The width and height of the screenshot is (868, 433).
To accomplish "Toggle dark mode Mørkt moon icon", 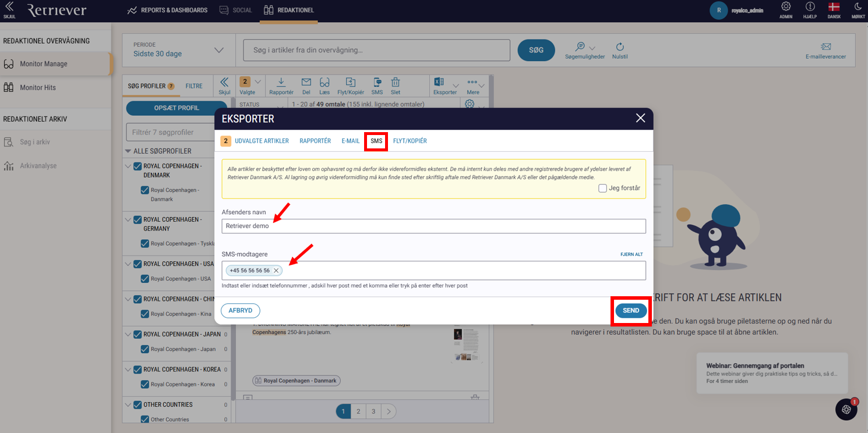I will pyautogui.click(x=858, y=6).
